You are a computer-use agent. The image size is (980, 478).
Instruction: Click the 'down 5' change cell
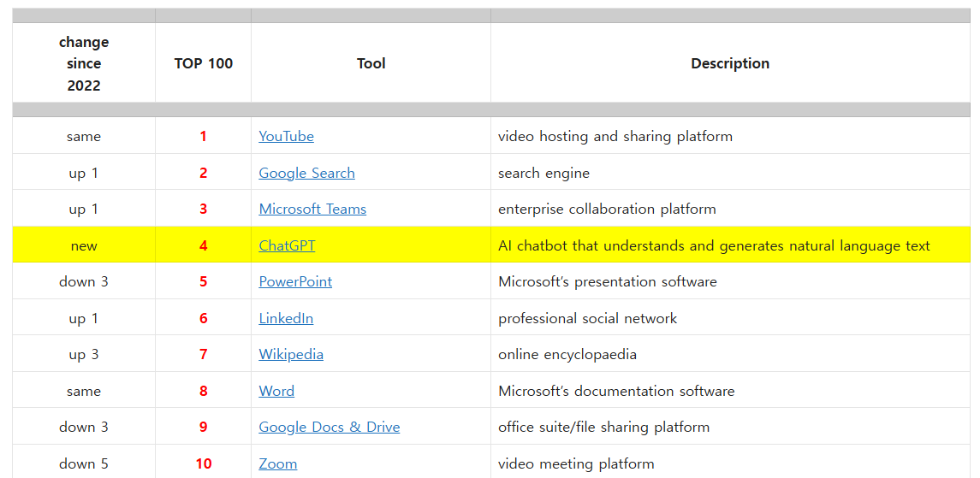click(84, 463)
